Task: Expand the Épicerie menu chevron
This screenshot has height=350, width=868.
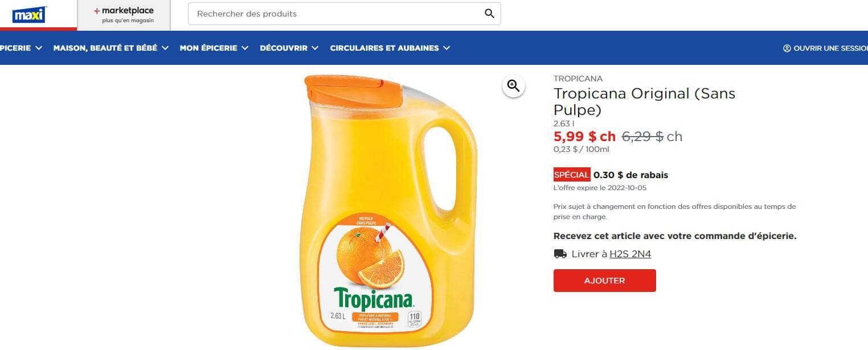Action: (x=39, y=48)
